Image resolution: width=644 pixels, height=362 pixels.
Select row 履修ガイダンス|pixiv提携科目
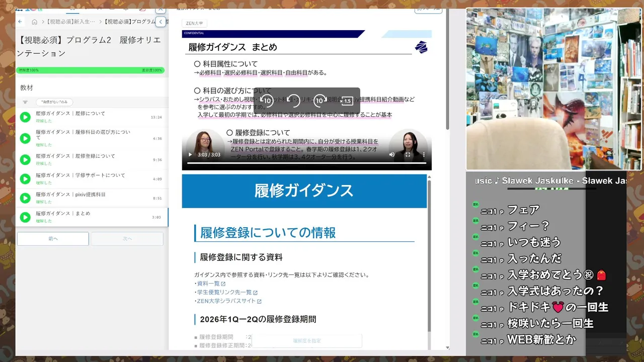click(x=92, y=198)
